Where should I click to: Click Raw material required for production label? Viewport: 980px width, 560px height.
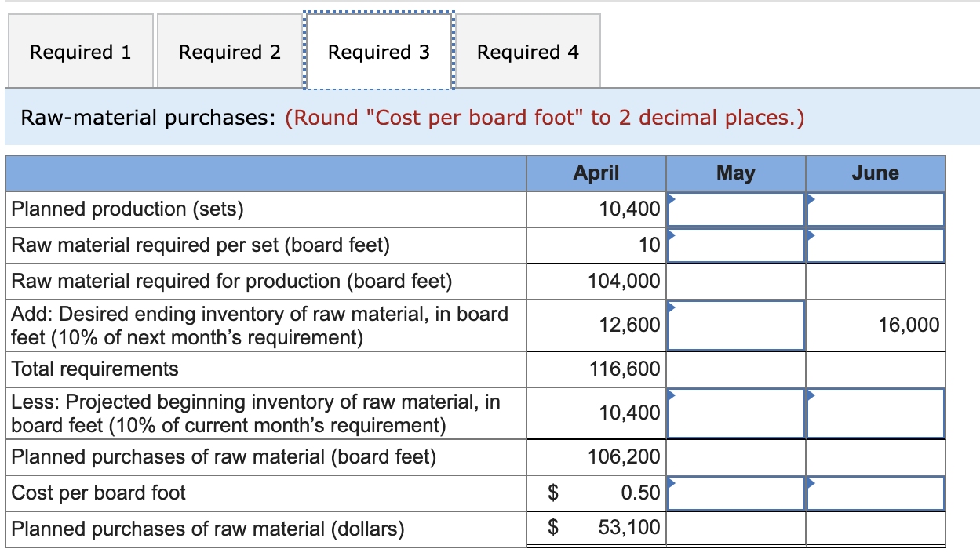(x=232, y=282)
